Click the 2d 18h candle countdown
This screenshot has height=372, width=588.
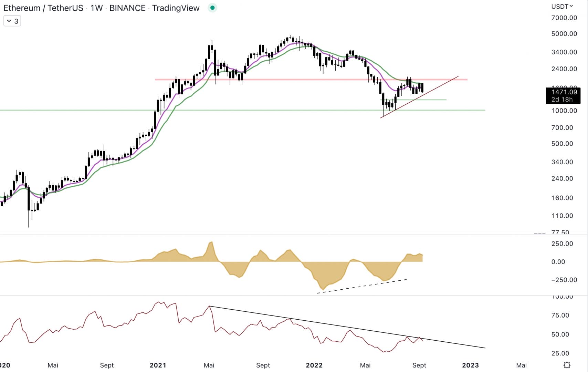coord(562,100)
